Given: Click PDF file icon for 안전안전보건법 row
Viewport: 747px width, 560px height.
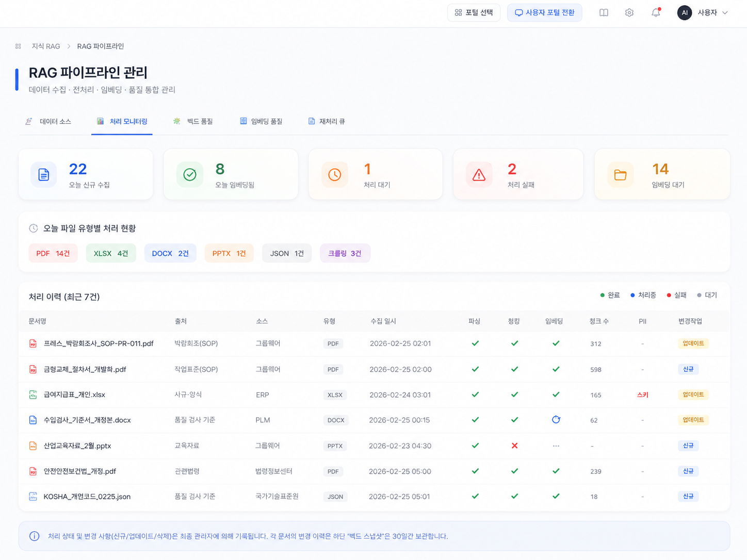Looking at the screenshot, I should coord(33,471).
